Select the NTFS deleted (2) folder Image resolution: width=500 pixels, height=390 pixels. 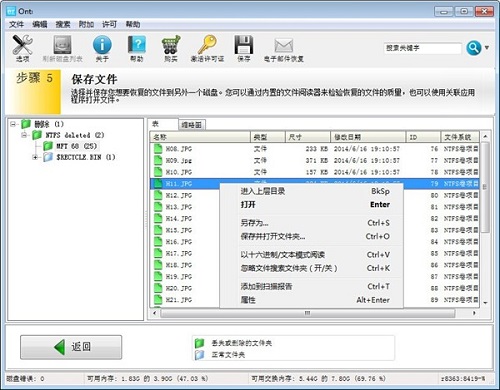coord(75,135)
